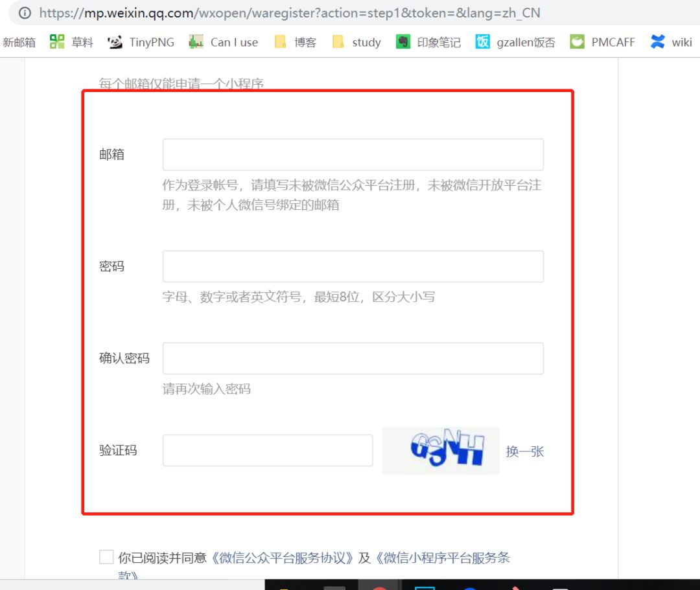Open the 草料 QR code bookmark icon
700x590 pixels.
pyautogui.click(x=56, y=42)
